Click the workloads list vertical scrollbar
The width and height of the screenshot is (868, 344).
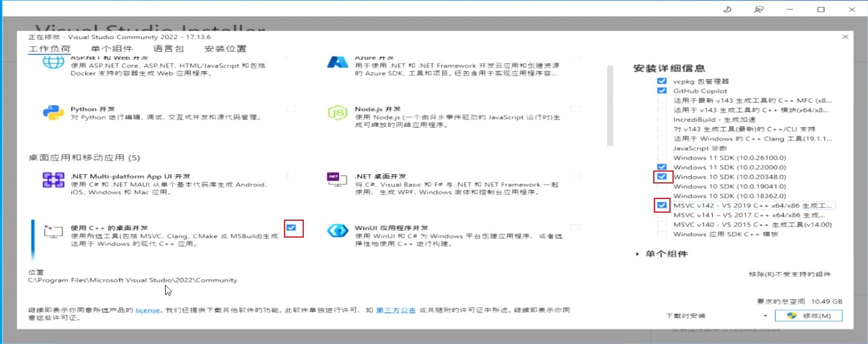point(611,106)
